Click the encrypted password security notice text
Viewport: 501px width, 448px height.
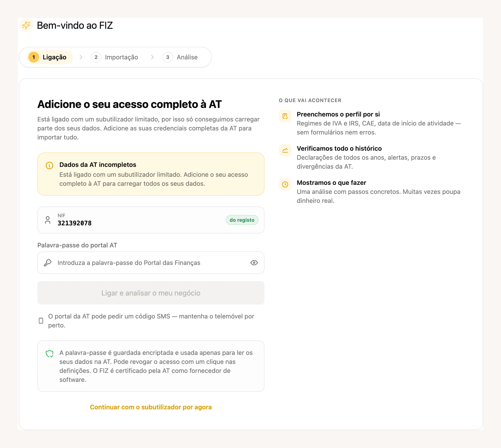pyautogui.click(x=156, y=366)
